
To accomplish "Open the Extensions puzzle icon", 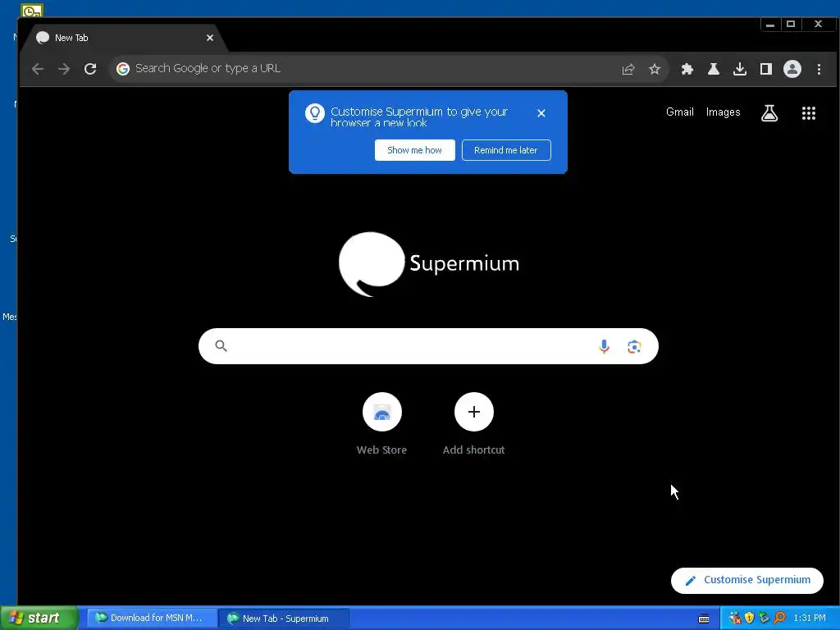I will (x=687, y=69).
